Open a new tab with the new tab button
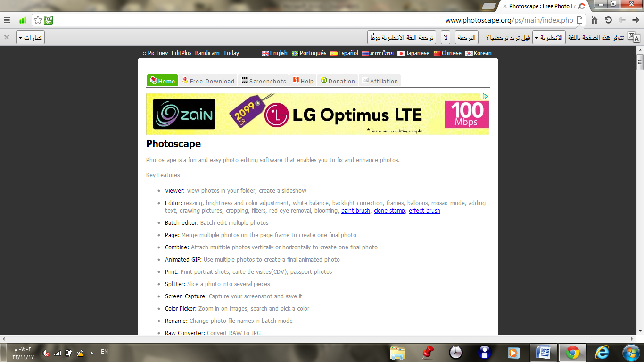This screenshot has width=644, height=362. pyautogui.click(x=489, y=6)
